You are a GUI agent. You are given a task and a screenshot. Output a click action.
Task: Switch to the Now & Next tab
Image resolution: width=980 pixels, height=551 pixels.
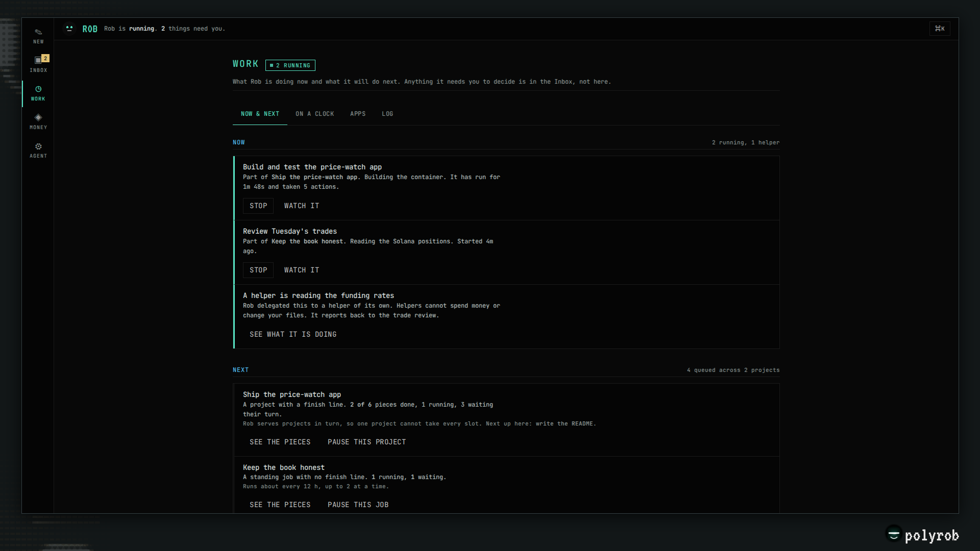pos(260,114)
